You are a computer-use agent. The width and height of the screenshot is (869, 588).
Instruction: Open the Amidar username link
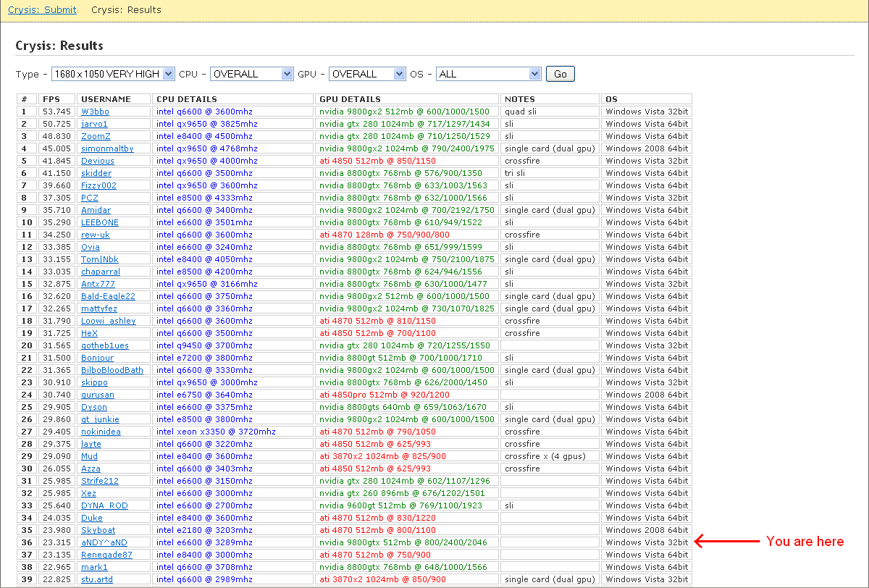point(96,210)
